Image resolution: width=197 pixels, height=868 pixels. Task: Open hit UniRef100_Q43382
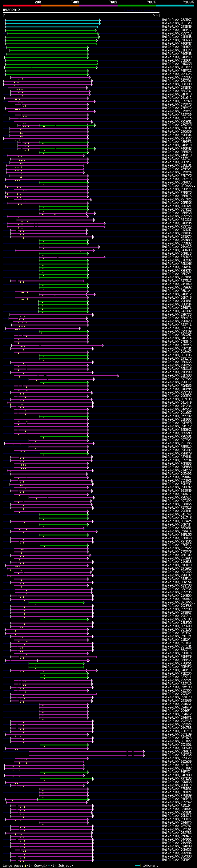tap(177, 311)
